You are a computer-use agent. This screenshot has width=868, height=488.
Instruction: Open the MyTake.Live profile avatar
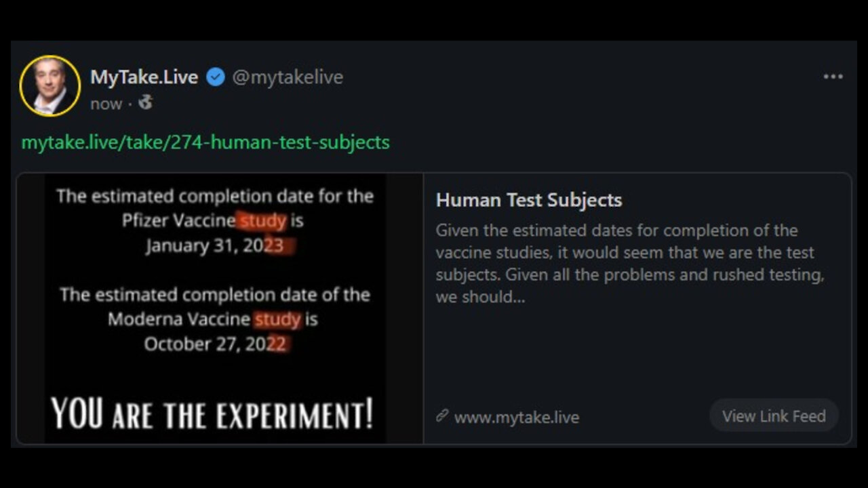(50, 86)
